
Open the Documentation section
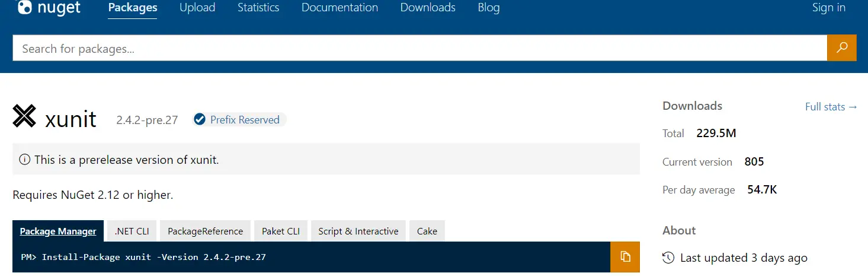[x=339, y=8]
